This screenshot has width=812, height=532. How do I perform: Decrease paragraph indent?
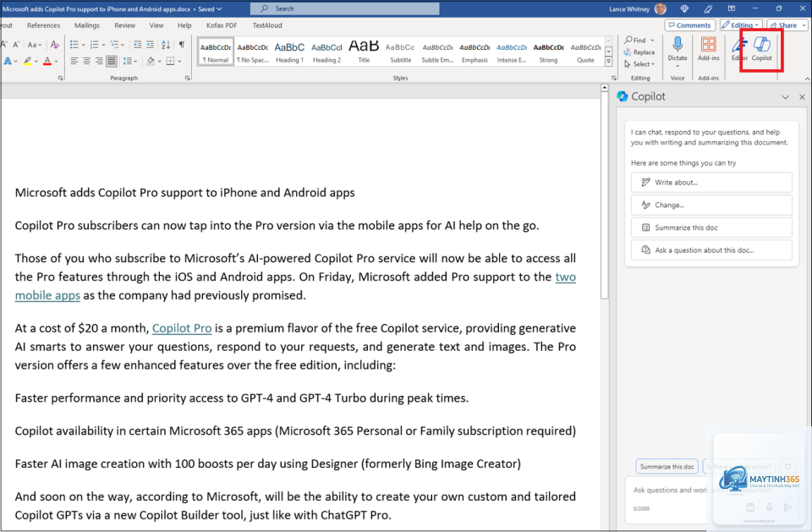click(137, 45)
